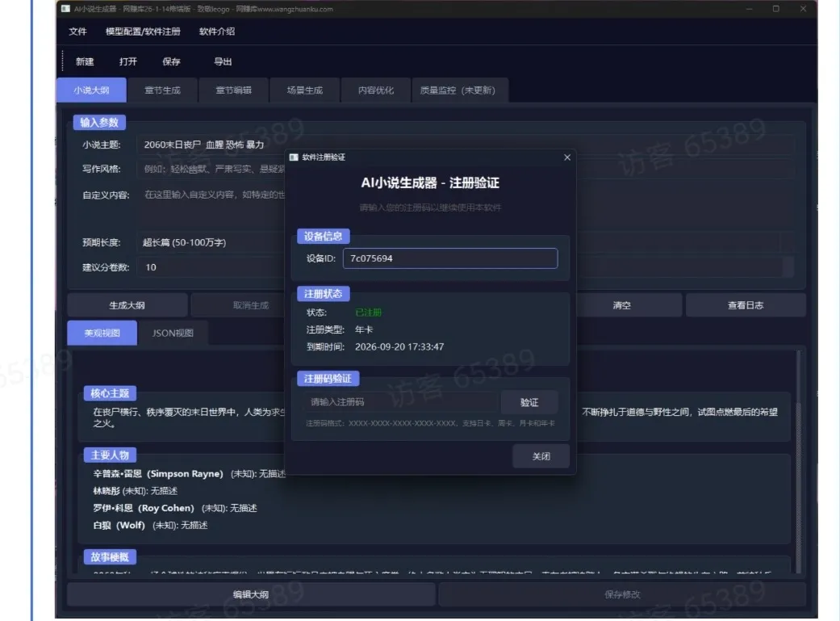
Task: Click the 核心主题 section label
Action: click(x=110, y=393)
